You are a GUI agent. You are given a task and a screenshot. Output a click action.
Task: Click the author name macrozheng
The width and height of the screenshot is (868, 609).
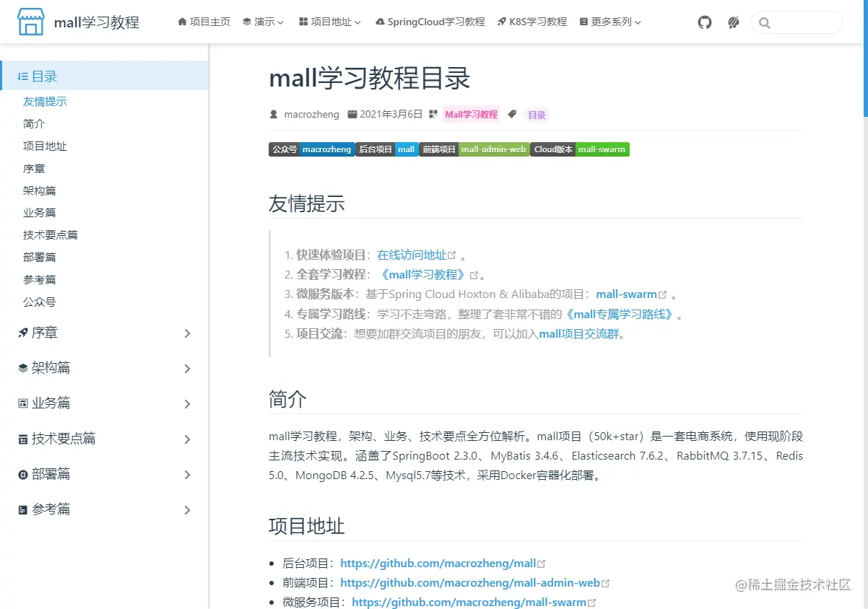311,114
